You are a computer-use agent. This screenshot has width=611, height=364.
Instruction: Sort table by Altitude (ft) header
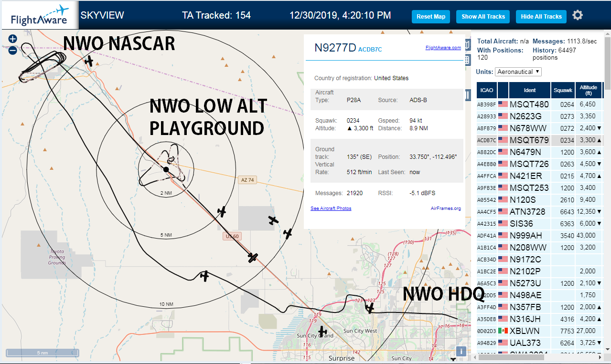click(x=589, y=90)
